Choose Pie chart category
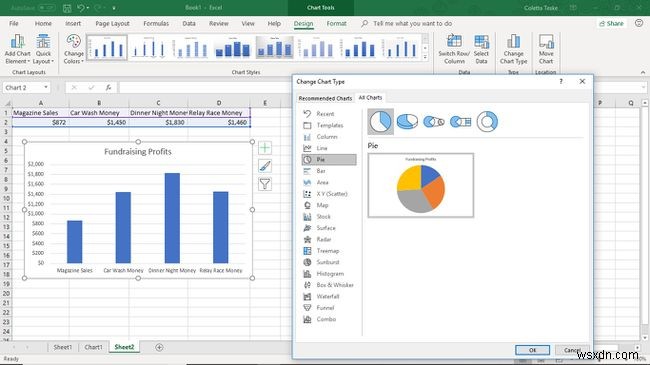The width and height of the screenshot is (650, 365). [x=329, y=159]
